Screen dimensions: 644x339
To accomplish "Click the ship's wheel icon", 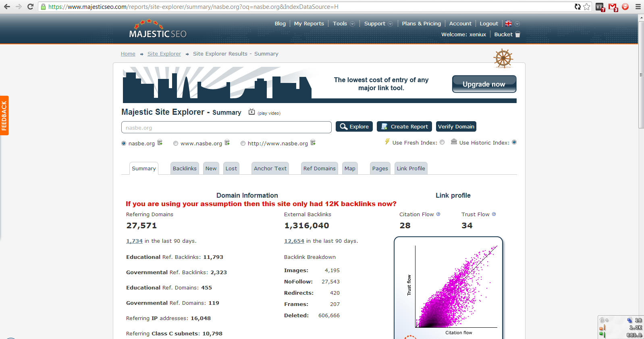I will [503, 58].
